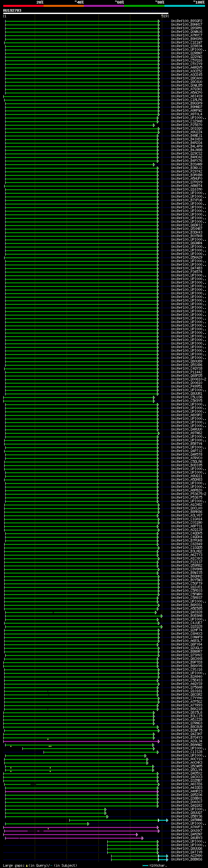Click label UniRef100_C3Z9A8

[x=187, y=121]
